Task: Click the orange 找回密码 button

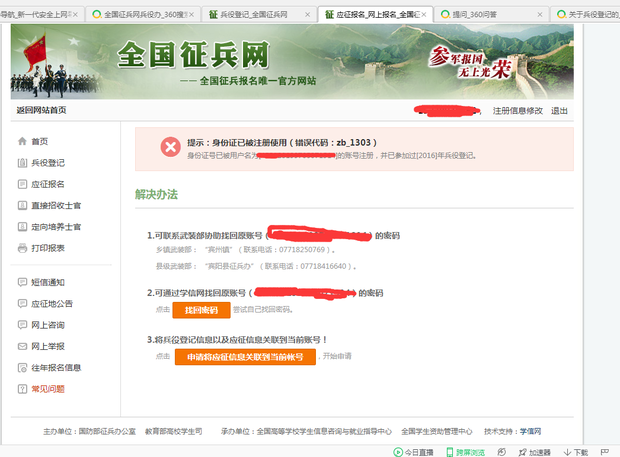Action: point(201,310)
